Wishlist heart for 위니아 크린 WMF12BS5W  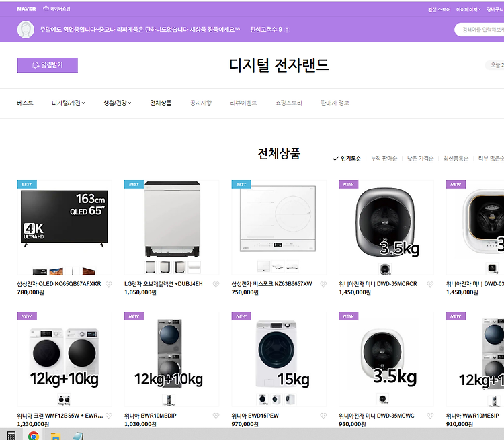click(109, 416)
